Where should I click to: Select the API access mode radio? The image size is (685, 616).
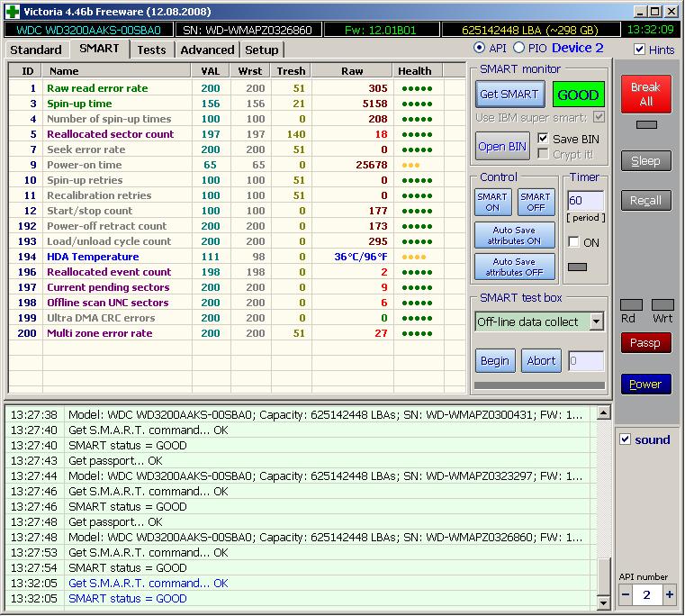(479, 48)
